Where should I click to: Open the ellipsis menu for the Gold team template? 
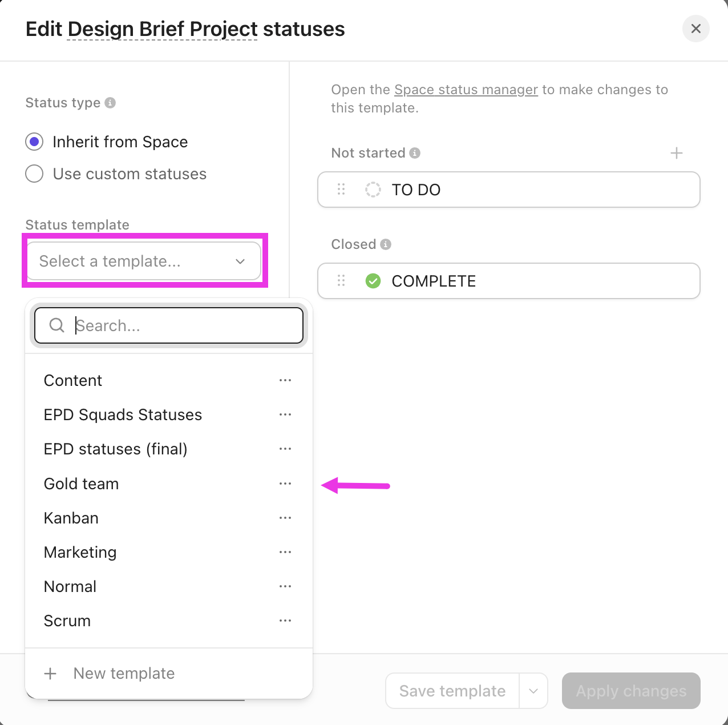pos(285,484)
